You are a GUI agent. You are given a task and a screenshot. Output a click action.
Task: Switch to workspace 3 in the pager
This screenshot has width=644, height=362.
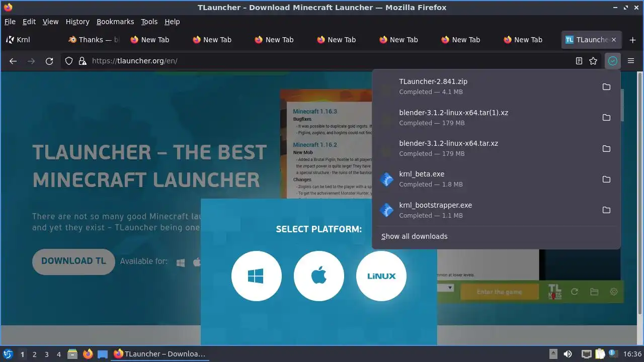[46, 354]
